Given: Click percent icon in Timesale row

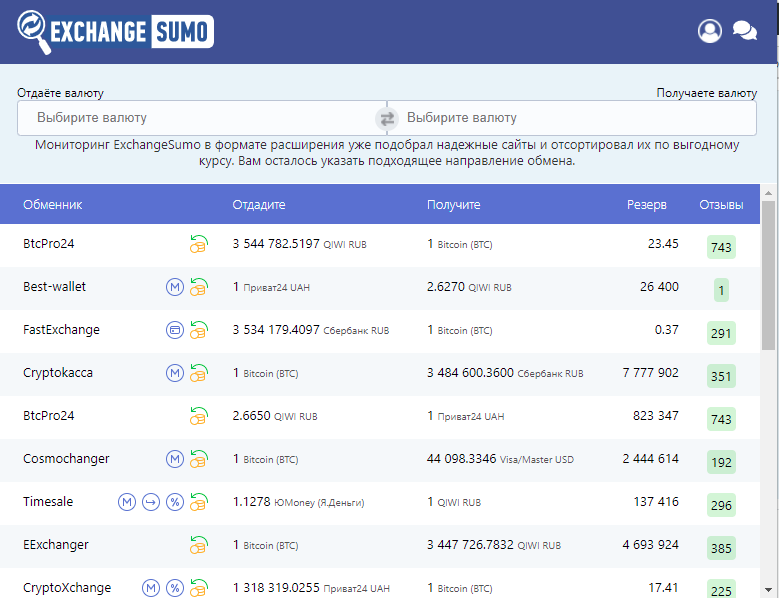Looking at the screenshot, I should (x=175, y=502).
